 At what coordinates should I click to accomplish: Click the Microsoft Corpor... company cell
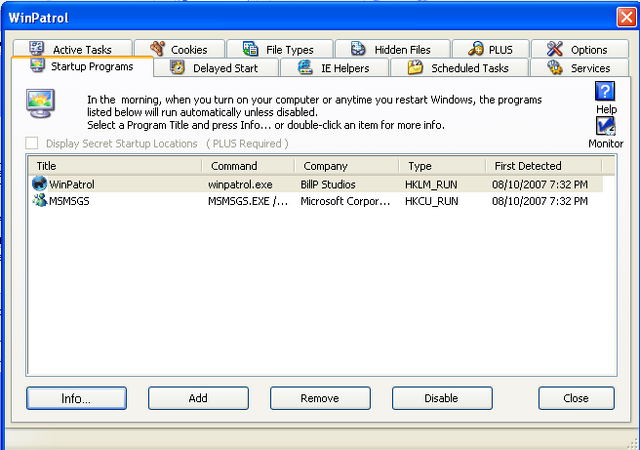[x=345, y=201]
